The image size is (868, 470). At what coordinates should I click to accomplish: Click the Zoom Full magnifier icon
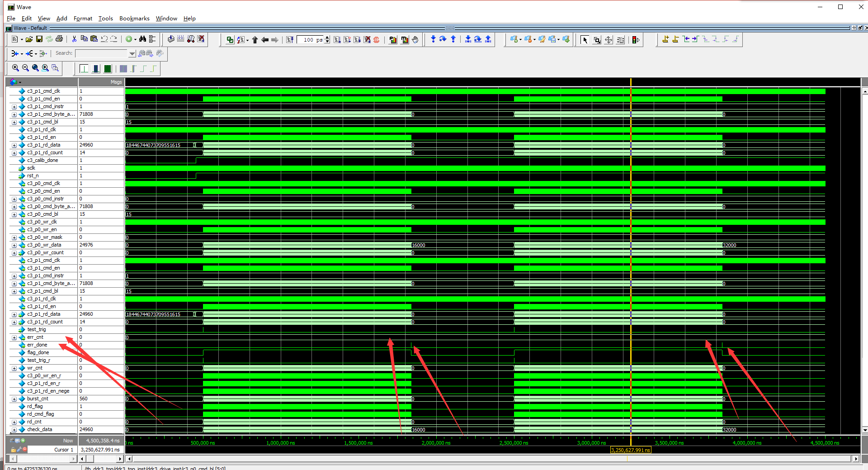[x=35, y=68]
